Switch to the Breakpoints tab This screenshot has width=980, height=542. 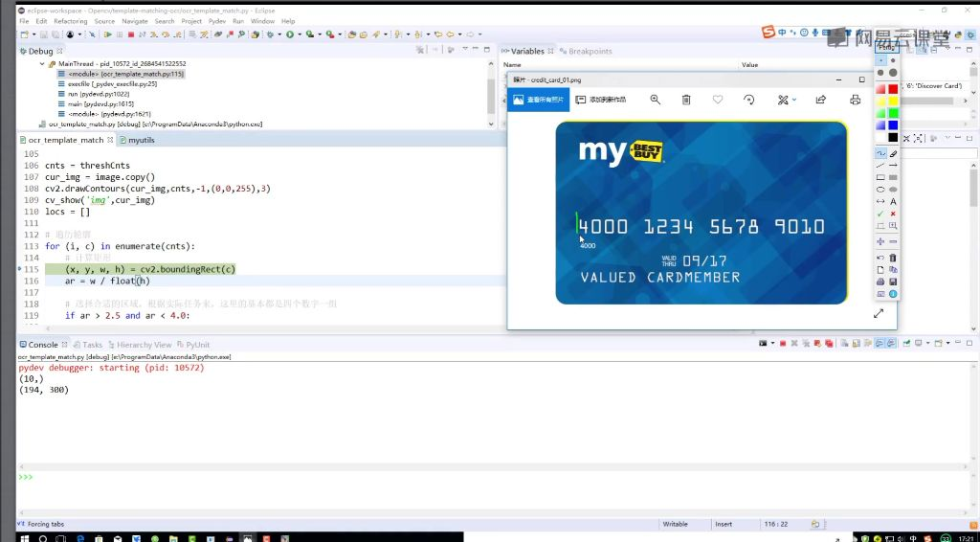pos(586,52)
